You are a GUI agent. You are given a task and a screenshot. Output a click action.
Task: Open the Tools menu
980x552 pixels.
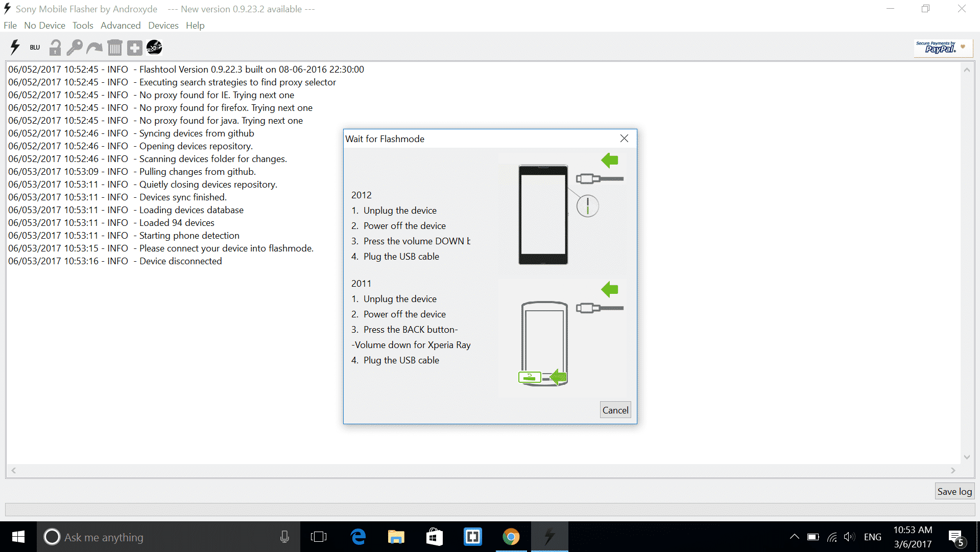click(x=83, y=26)
